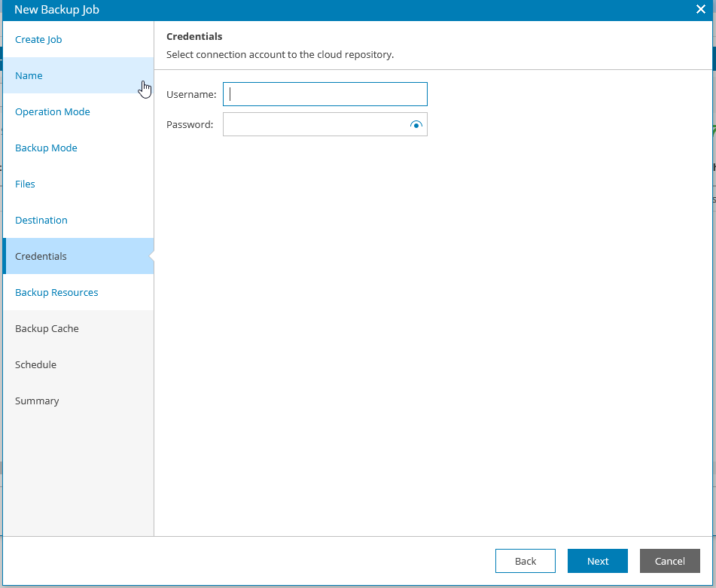Jump to the Destination step
Screen dimensions: 716x588
[41, 220]
